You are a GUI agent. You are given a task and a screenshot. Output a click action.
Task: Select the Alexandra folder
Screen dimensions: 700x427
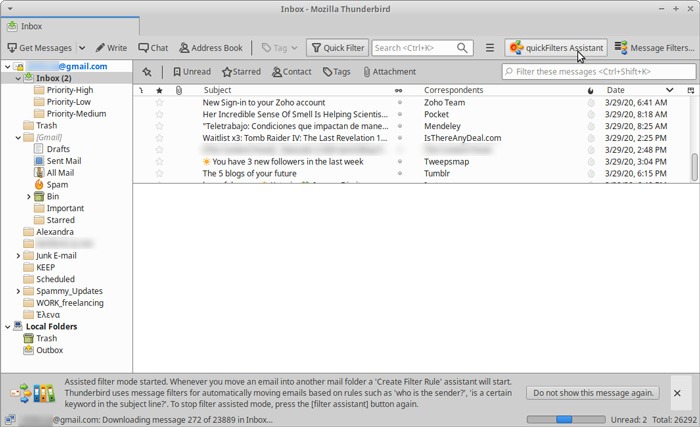tap(54, 232)
